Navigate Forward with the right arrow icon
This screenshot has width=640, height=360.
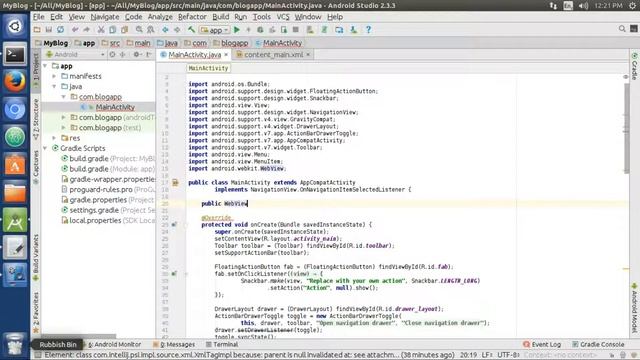(177, 29)
